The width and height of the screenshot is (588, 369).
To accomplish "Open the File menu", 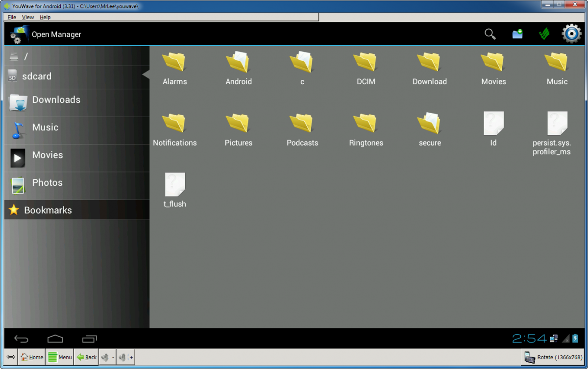I will 12,17.
